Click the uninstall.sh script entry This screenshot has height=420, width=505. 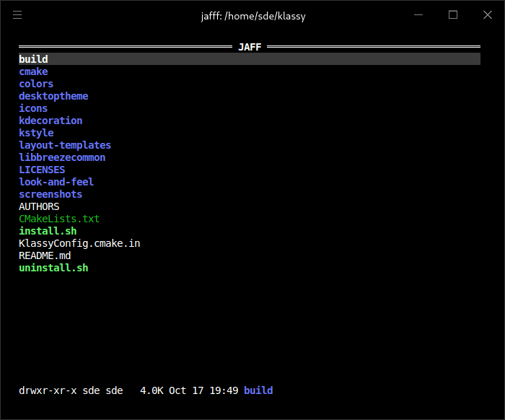pyautogui.click(x=53, y=268)
